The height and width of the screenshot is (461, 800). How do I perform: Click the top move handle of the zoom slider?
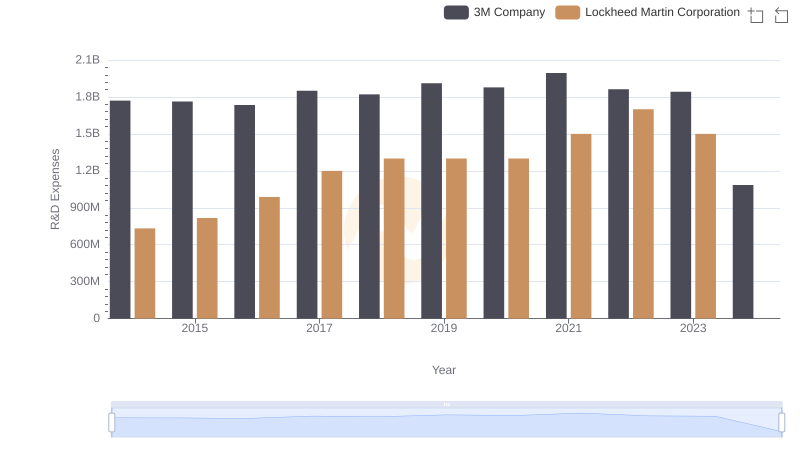(446, 404)
